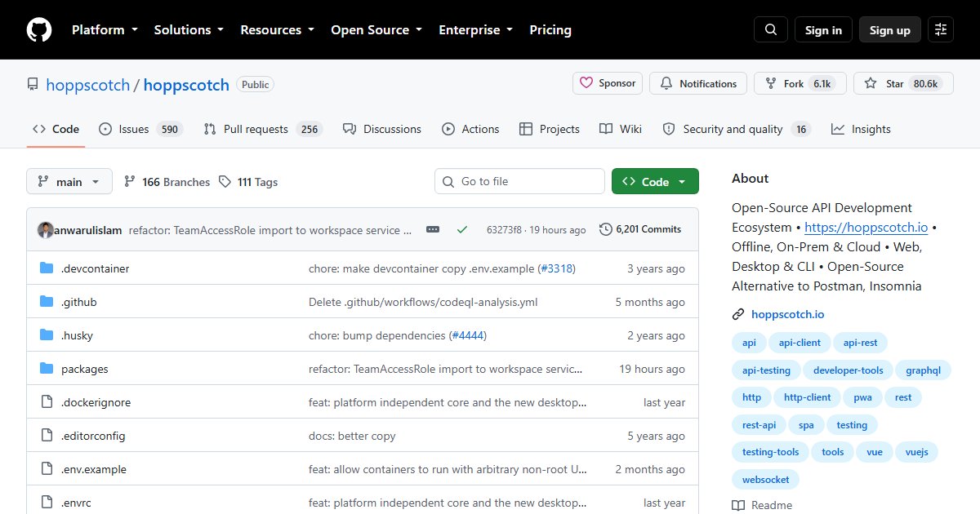Open the main branch selector

pyautogui.click(x=69, y=182)
